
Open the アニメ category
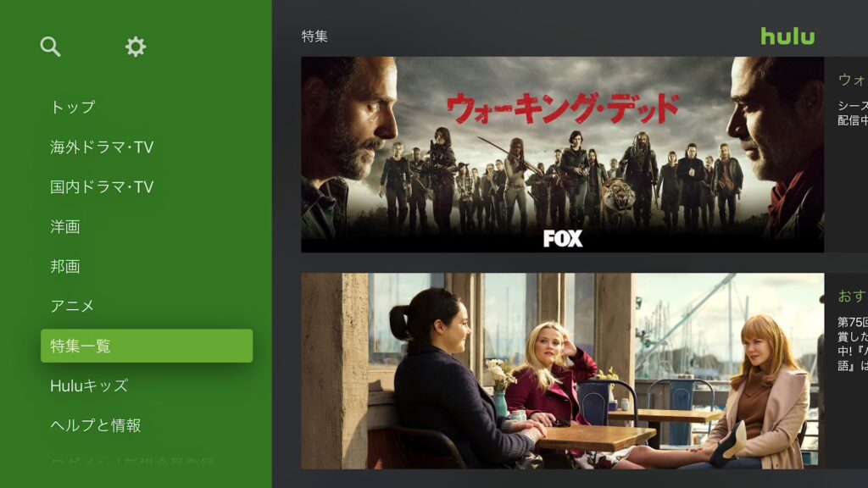(x=72, y=306)
